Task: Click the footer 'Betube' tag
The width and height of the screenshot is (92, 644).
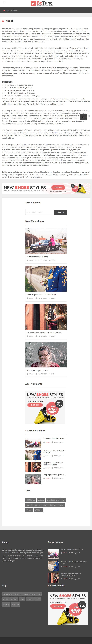Action: 17,594
